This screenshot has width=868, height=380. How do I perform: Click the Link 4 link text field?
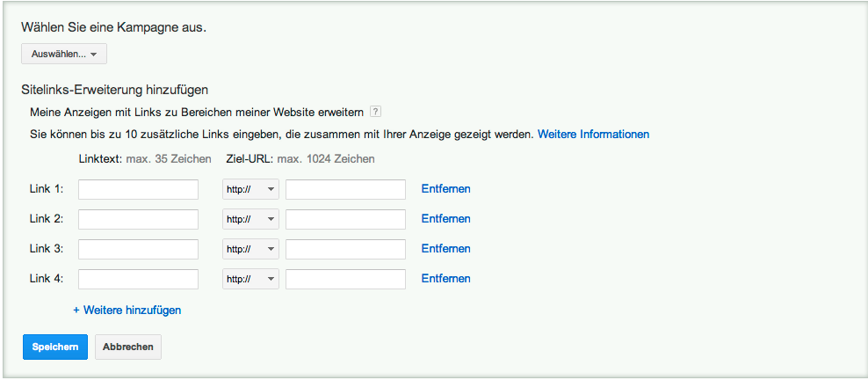point(138,279)
